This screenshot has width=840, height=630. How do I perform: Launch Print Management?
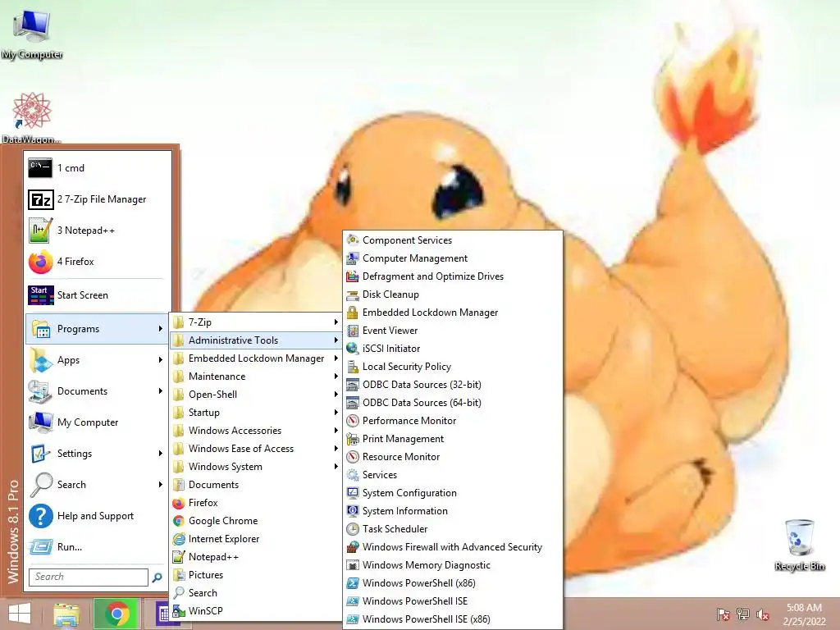pos(453,439)
